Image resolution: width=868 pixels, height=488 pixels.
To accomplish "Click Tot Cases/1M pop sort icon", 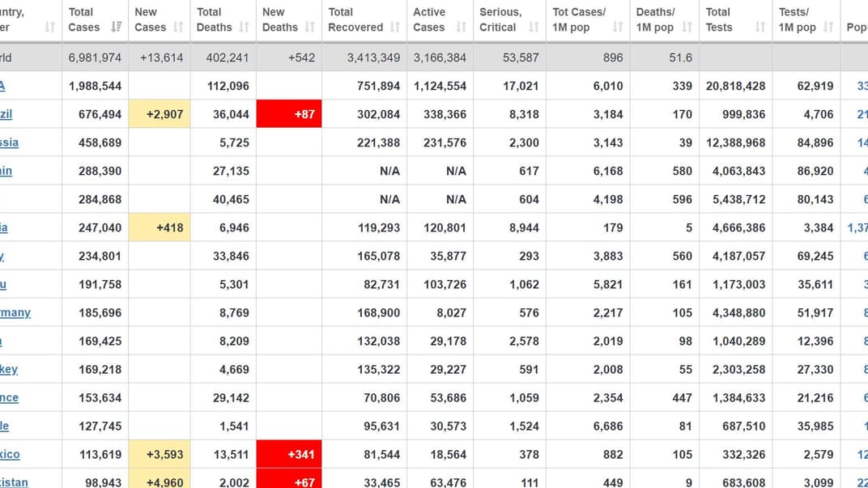I will click(x=618, y=28).
